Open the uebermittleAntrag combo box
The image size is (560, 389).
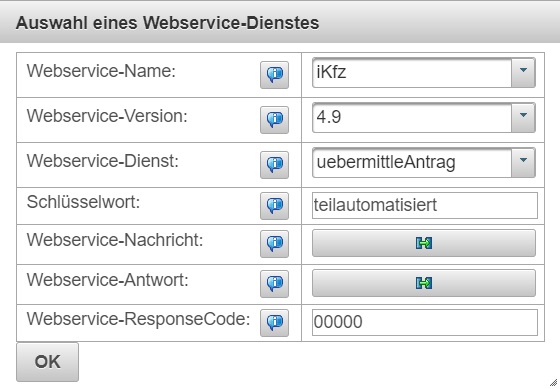tap(424, 163)
